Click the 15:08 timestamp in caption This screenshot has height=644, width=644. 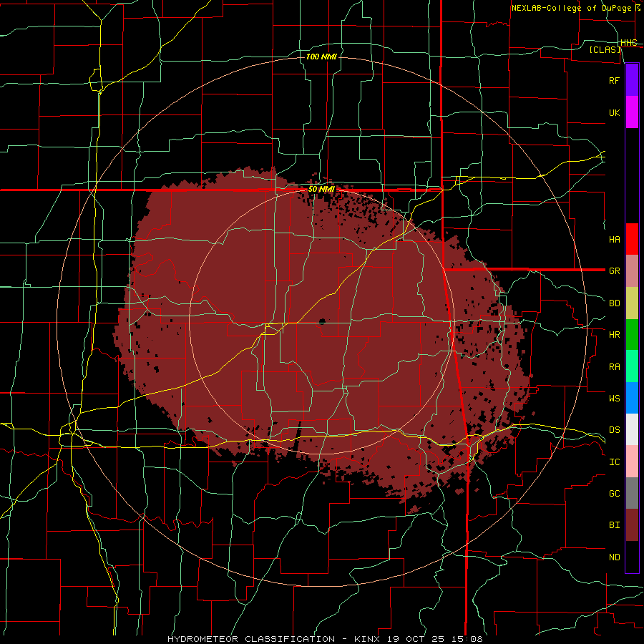click(469, 639)
